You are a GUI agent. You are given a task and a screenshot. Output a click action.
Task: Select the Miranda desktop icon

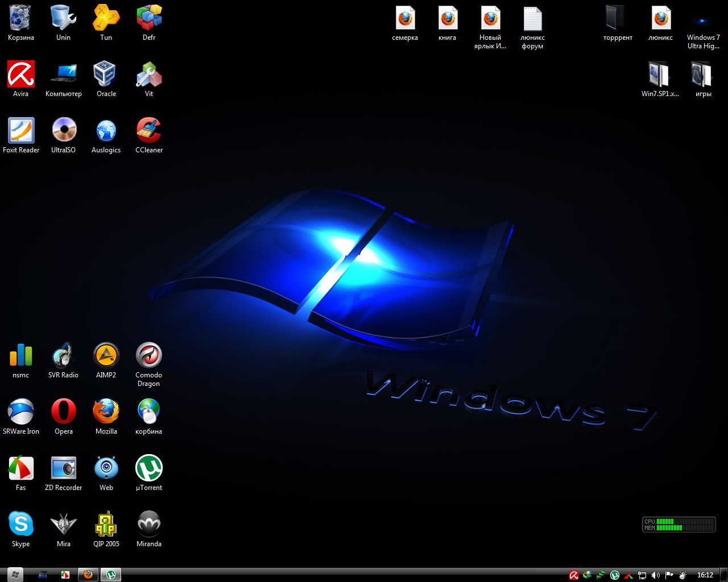149,529
